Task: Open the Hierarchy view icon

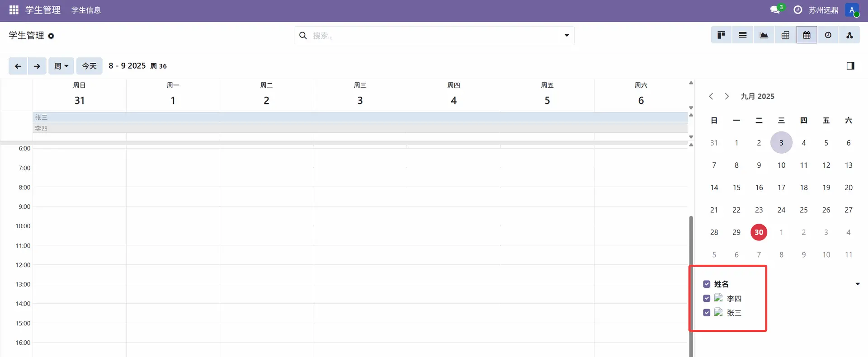Action: pyautogui.click(x=849, y=35)
